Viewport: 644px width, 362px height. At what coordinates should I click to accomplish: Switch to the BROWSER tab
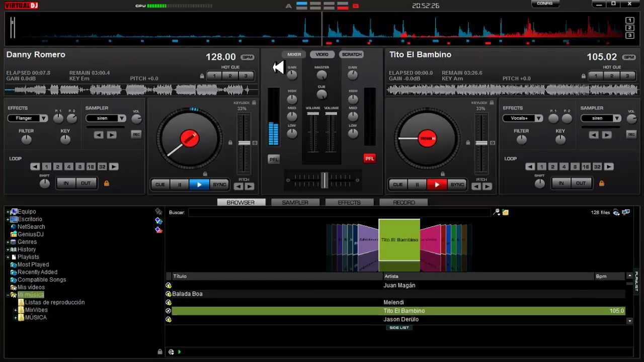click(x=240, y=202)
